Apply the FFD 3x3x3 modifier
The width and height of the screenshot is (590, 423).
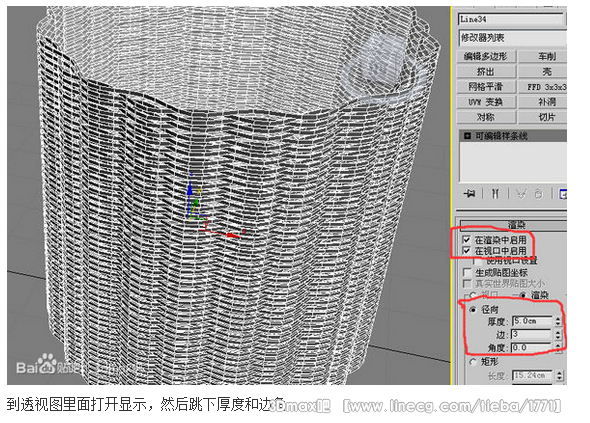(543, 87)
